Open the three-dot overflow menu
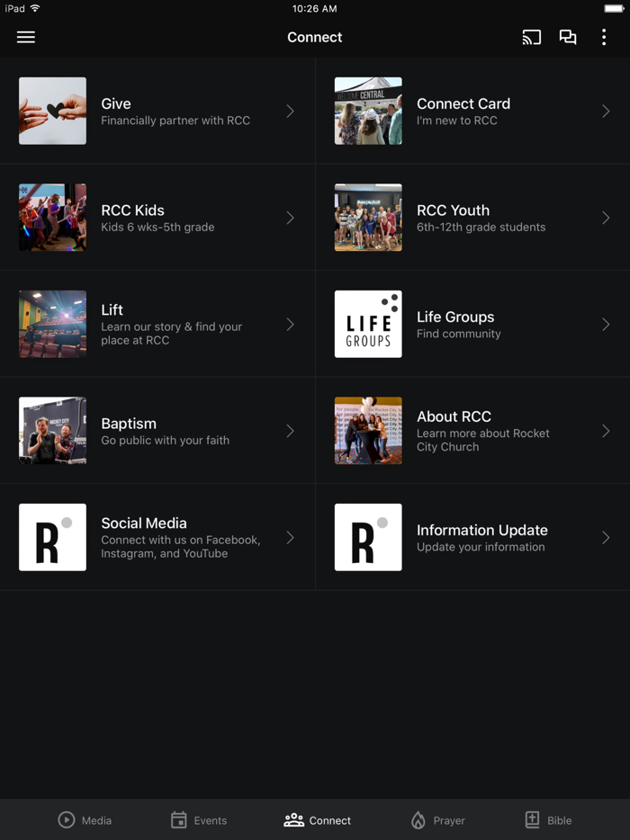 [604, 37]
